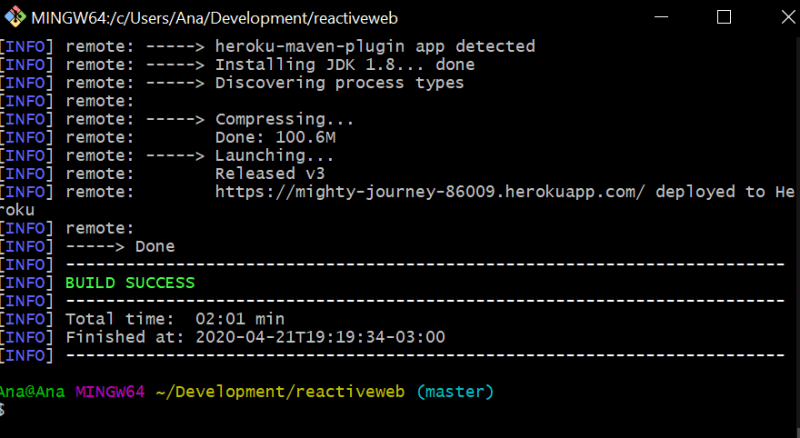
Task: Click the cyan (master) branch label
Action: tap(455, 391)
